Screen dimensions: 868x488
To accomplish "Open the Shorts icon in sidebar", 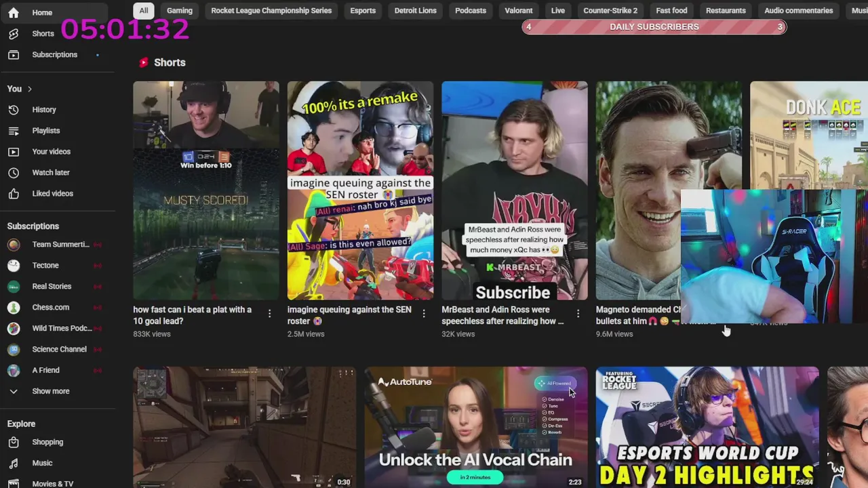I will (14, 33).
